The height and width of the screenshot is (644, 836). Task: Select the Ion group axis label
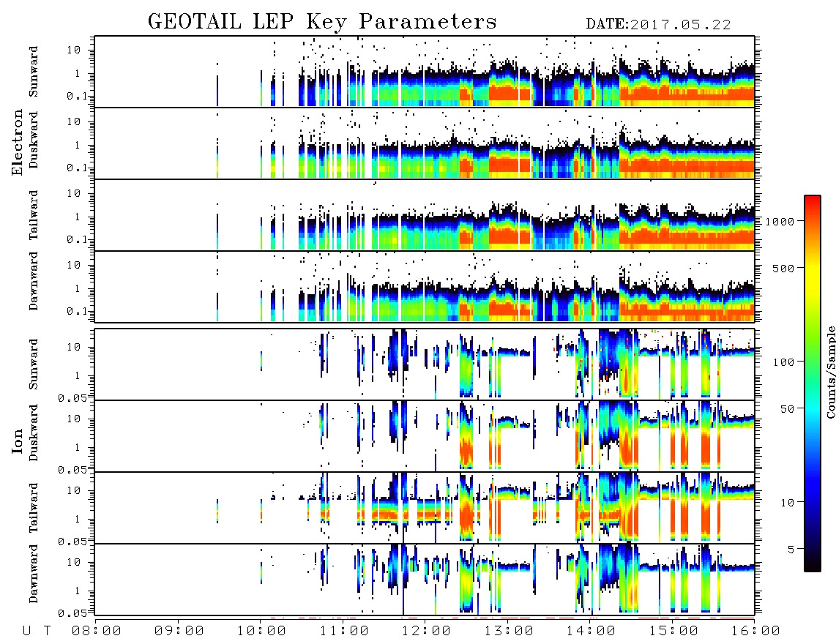point(17,441)
